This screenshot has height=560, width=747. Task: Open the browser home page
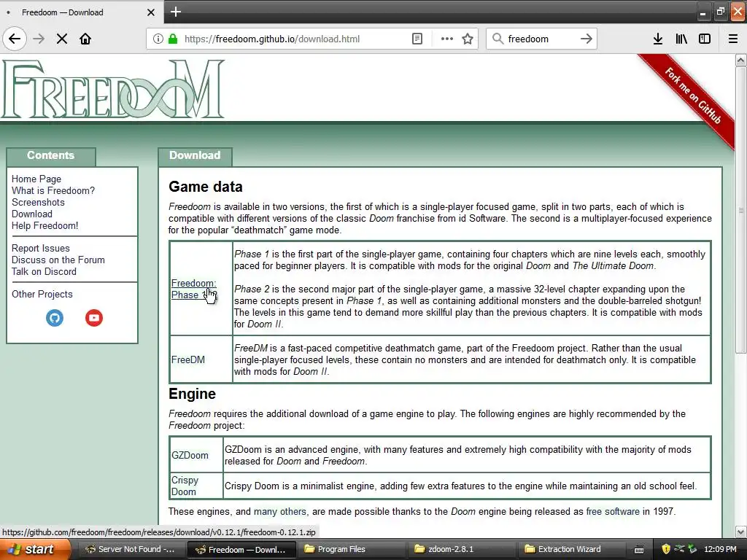pos(85,39)
